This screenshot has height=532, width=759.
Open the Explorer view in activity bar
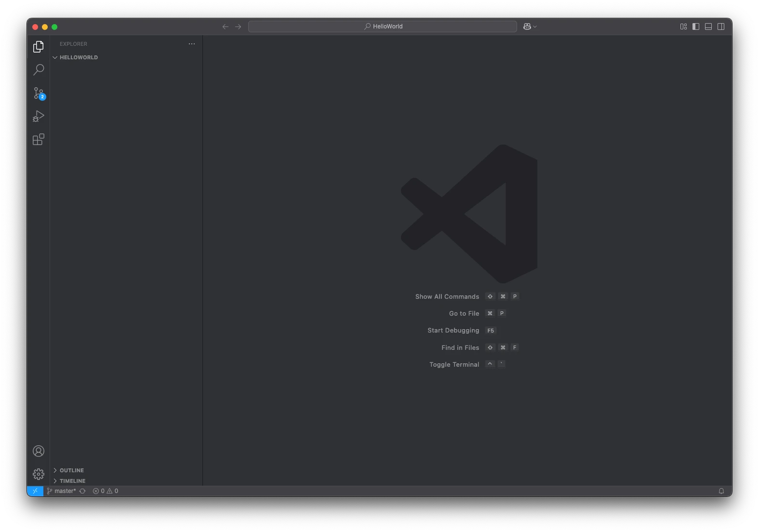[x=39, y=47]
